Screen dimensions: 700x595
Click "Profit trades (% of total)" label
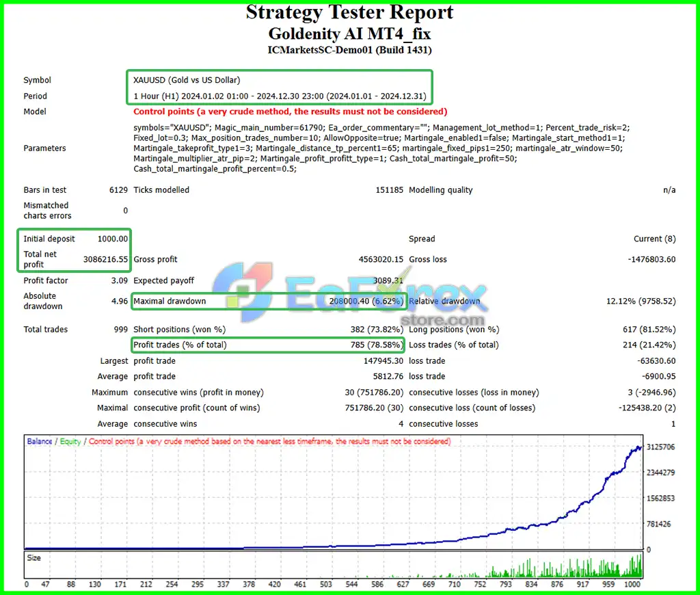[x=180, y=345]
